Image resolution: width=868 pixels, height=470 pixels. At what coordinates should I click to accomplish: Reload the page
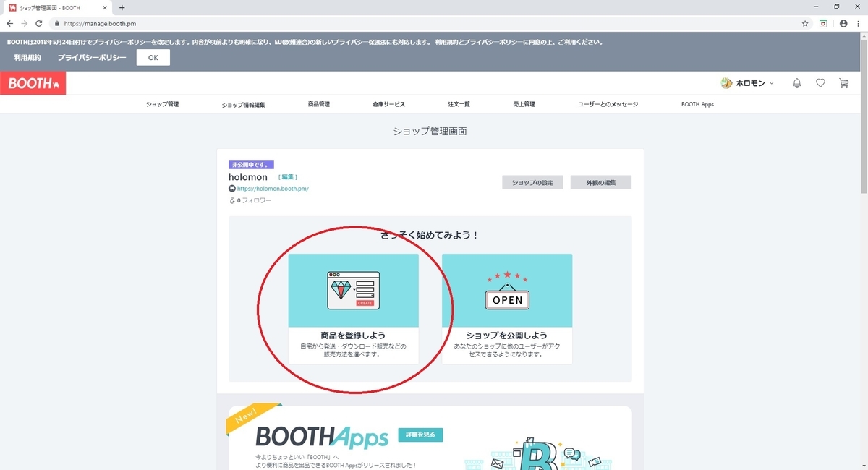(39, 23)
